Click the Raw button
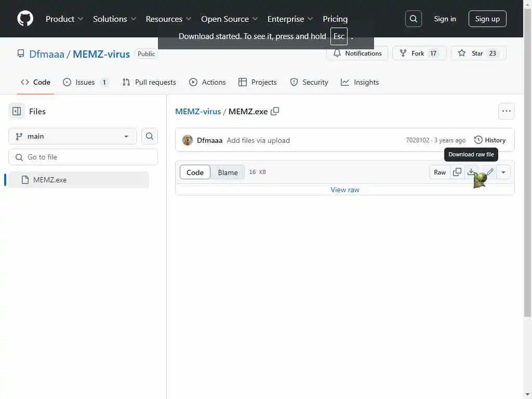The height and width of the screenshot is (399, 532). pos(440,172)
